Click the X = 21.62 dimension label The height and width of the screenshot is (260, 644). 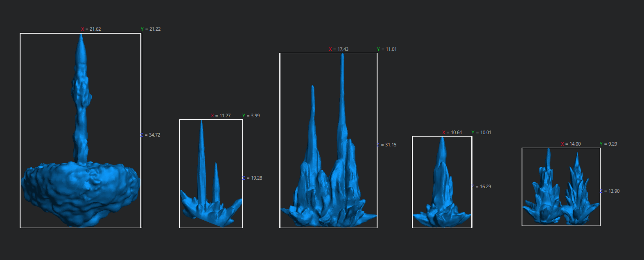point(91,29)
